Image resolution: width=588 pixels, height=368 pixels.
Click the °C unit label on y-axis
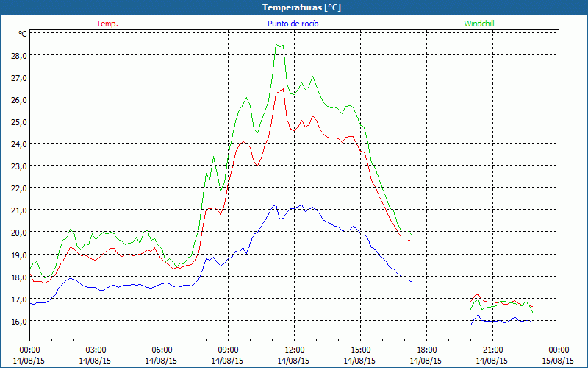click(x=23, y=34)
